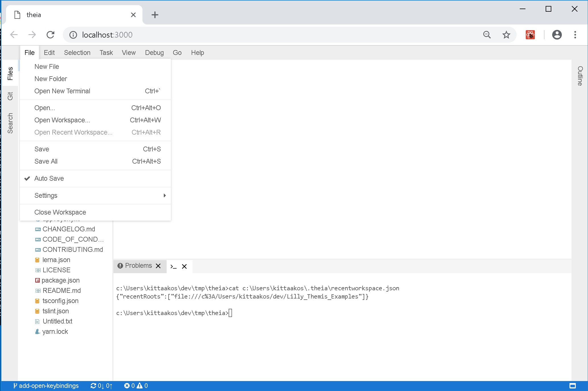Select Open Workspace from the File menu

62,120
